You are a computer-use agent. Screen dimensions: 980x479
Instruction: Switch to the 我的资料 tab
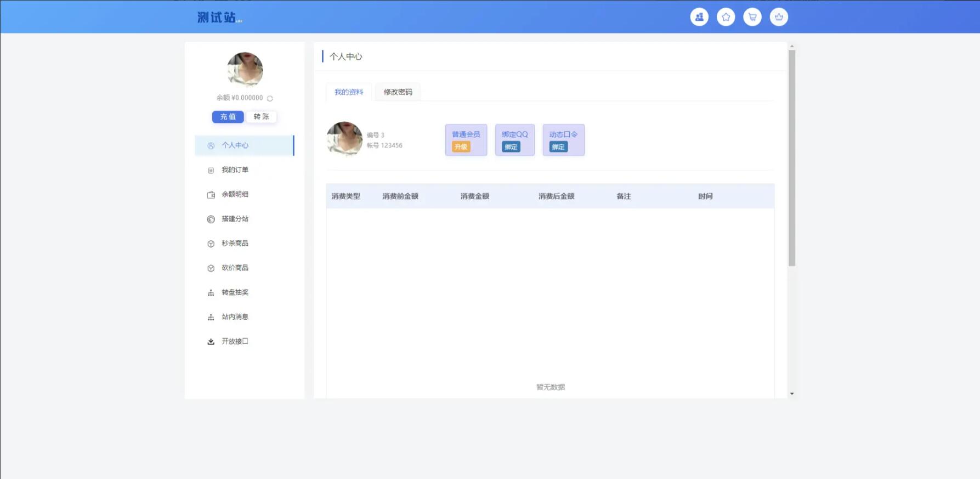click(x=349, y=92)
